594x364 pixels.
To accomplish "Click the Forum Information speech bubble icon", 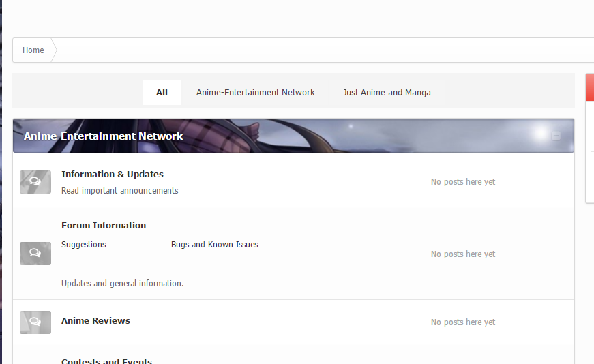I will 35,254.
